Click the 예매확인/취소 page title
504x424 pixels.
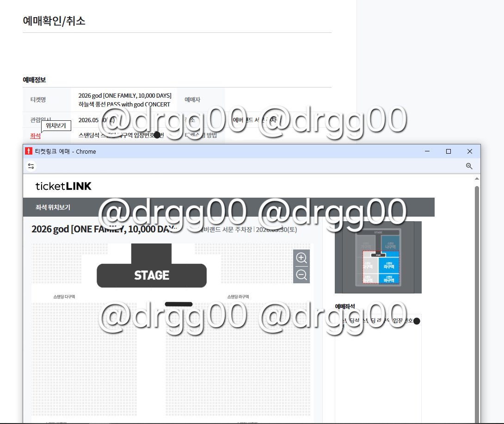[54, 21]
